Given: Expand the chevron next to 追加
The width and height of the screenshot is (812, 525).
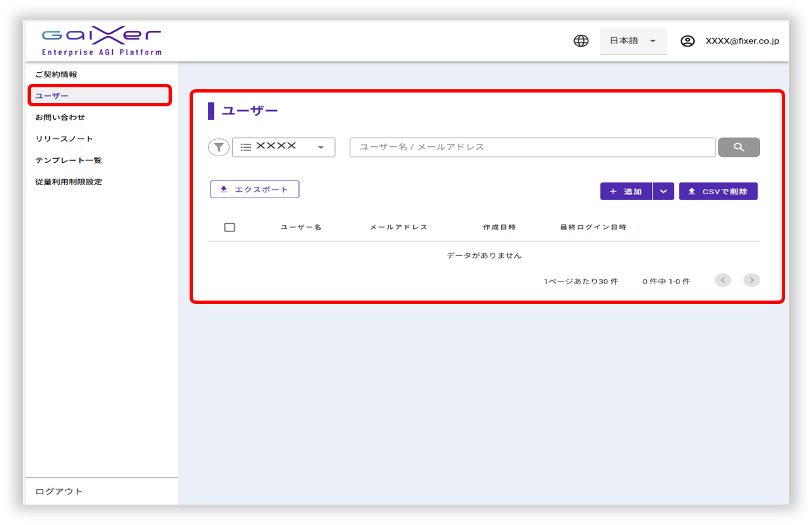Looking at the screenshot, I should point(663,191).
